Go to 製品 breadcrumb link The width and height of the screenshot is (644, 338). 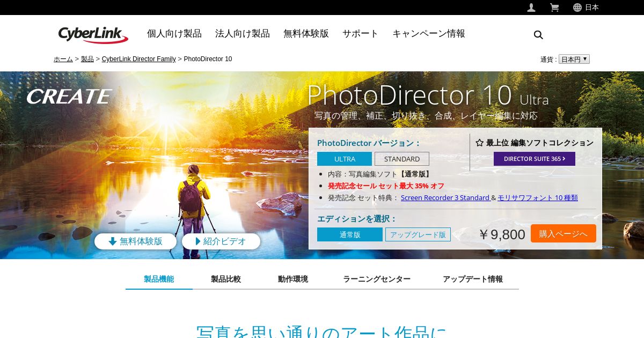click(87, 59)
